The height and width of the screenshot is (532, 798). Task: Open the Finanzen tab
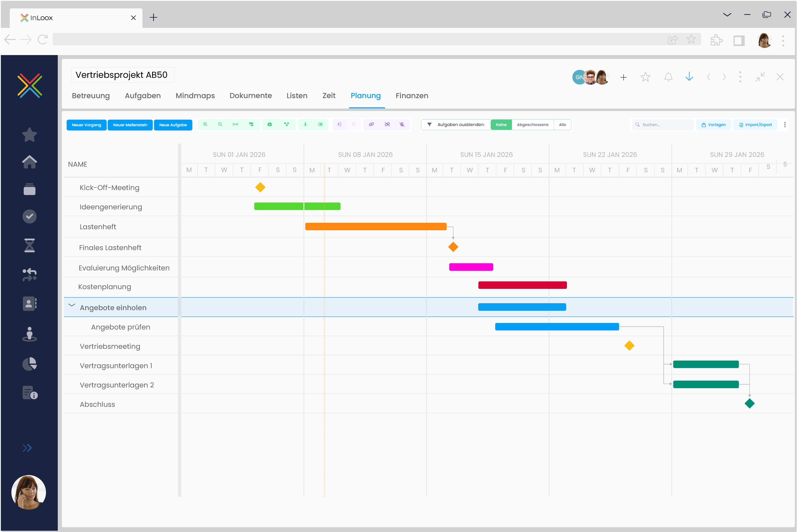tap(412, 96)
